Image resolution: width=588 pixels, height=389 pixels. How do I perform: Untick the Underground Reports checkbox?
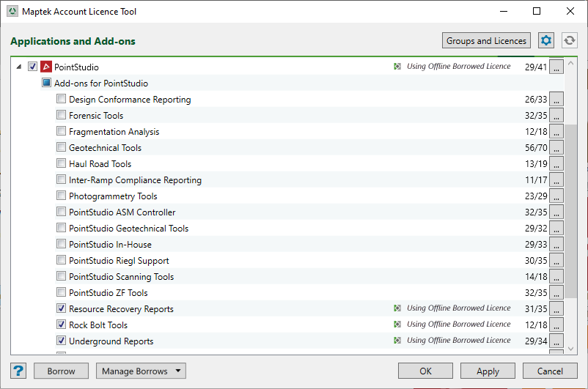[61, 340]
